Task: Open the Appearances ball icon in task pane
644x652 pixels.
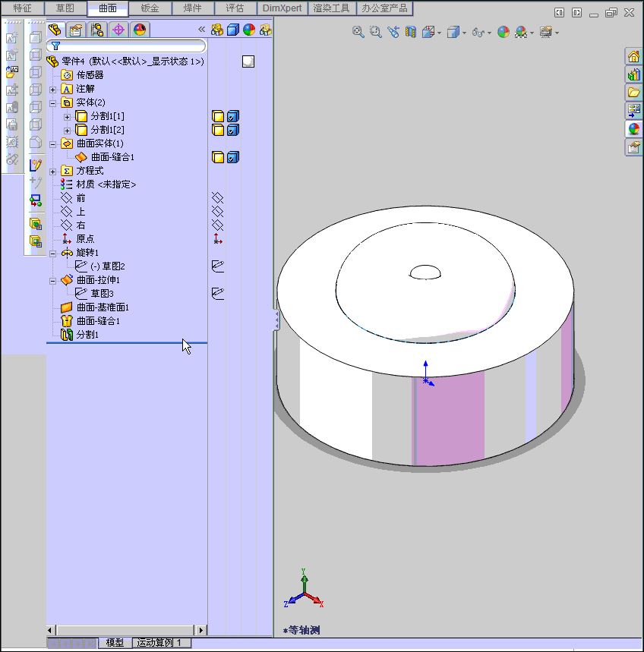Action: click(633, 129)
